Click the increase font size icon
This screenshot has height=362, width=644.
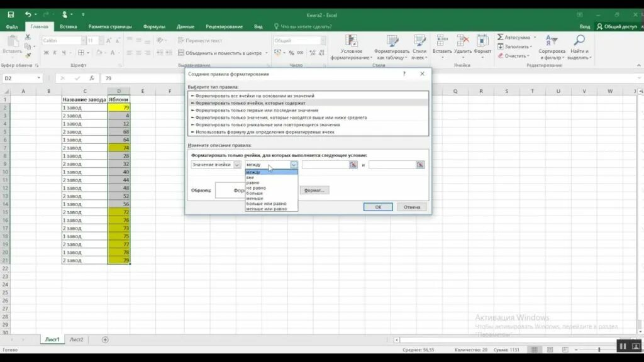click(108, 41)
